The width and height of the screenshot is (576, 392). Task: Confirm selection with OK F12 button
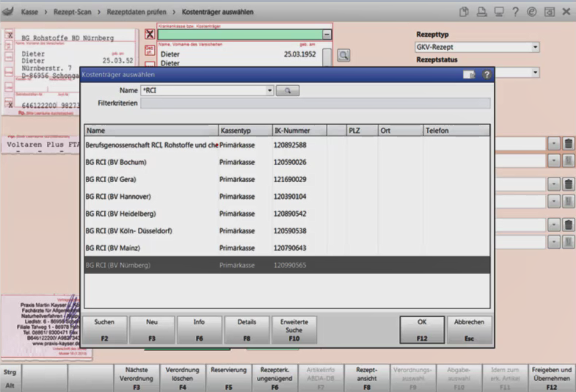[421, 330]
